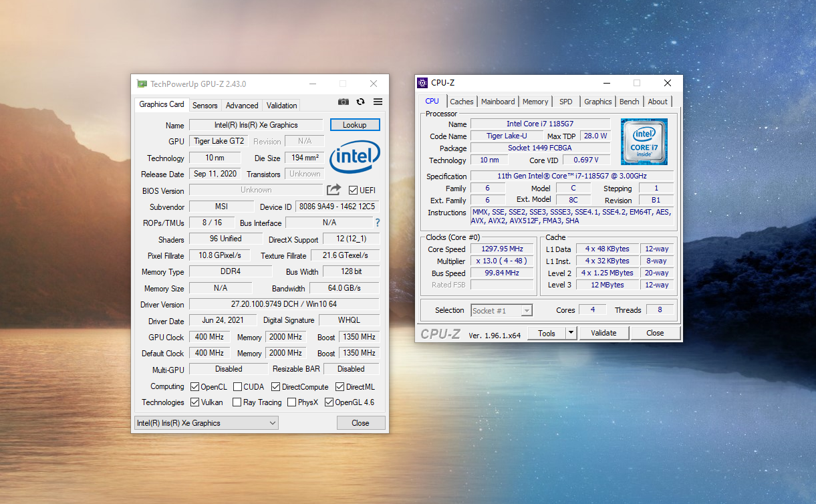Viewport: 816px width, 504px height.
Task: Click the Multiplier value x 13.0 (4 - 48)
Action: pyautogui.click(x=502, y=261)
